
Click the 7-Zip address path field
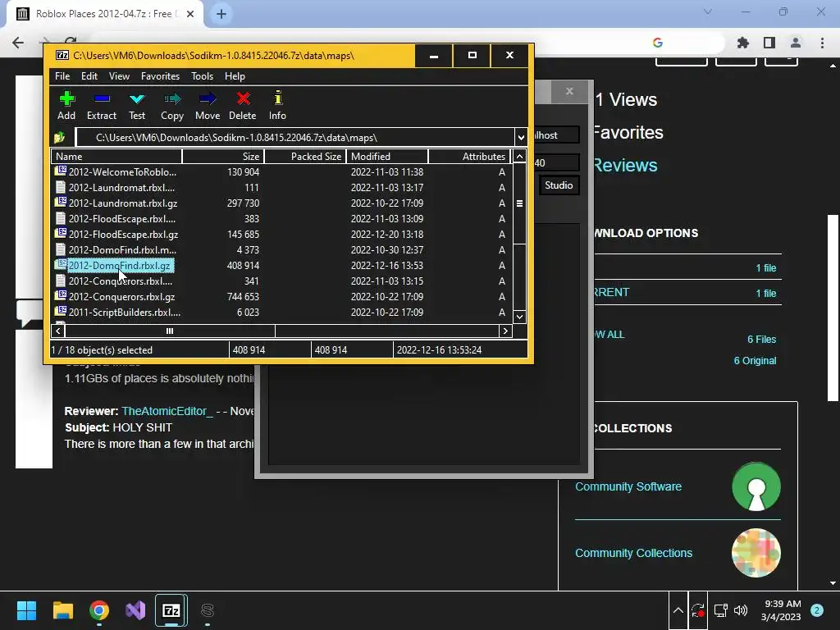295,138
